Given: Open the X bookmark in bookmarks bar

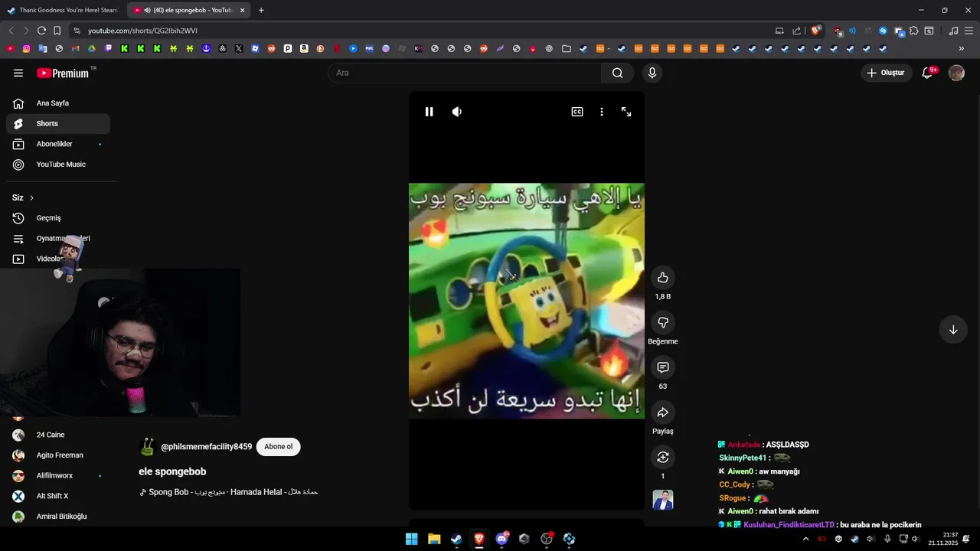Looking at the screenshot, I should click(x=239, y=48).
